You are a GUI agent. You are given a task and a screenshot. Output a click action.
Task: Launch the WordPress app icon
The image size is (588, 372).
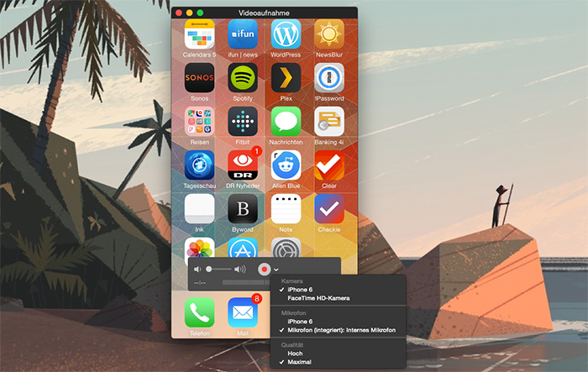[286, 34]
